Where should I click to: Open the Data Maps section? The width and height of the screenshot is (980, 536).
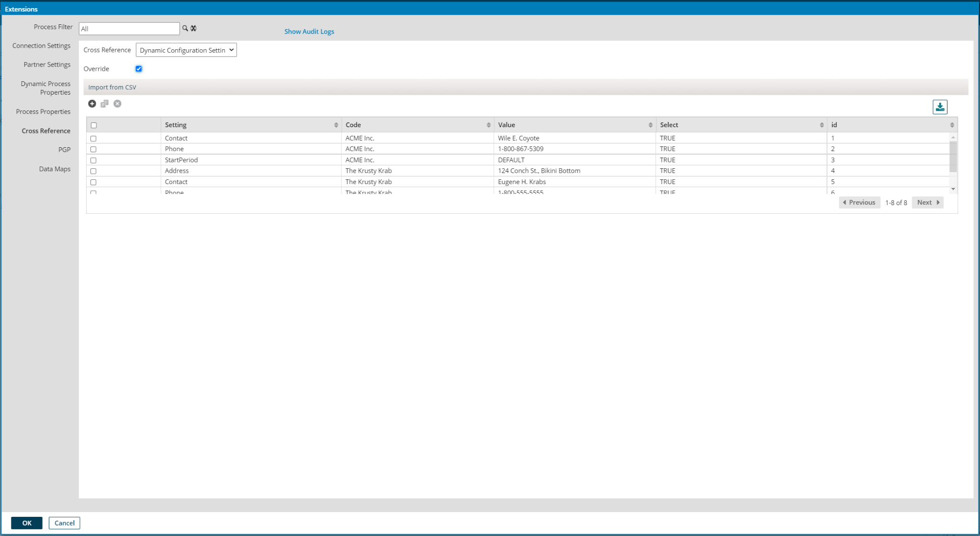point(55,169)
